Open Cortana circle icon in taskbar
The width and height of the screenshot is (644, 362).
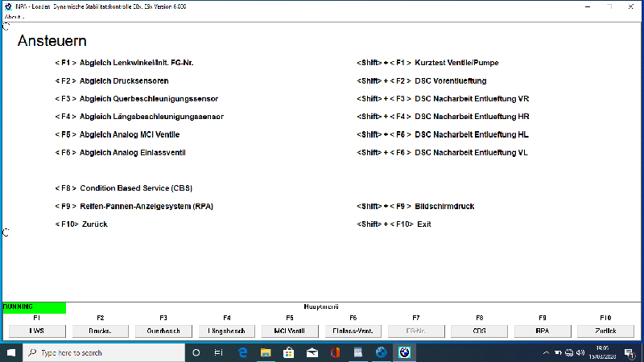point(196,352)
